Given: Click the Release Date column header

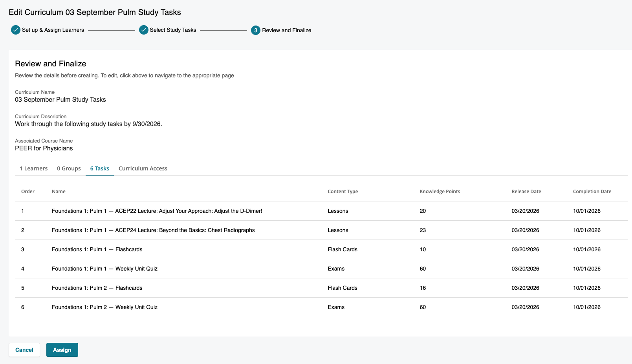Looking at the screenshot, I should 526,192.
